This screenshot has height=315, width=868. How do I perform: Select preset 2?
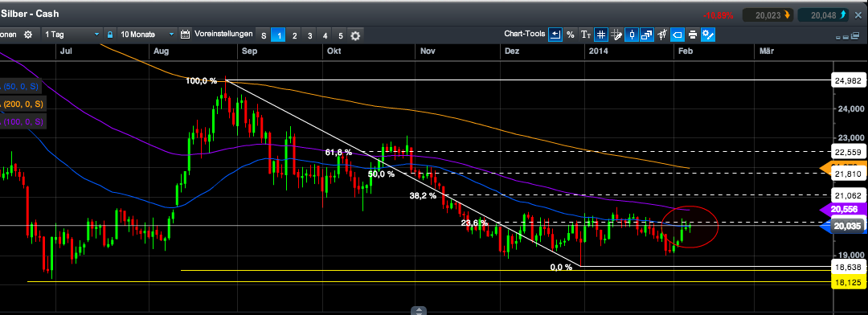pos(294,36)
